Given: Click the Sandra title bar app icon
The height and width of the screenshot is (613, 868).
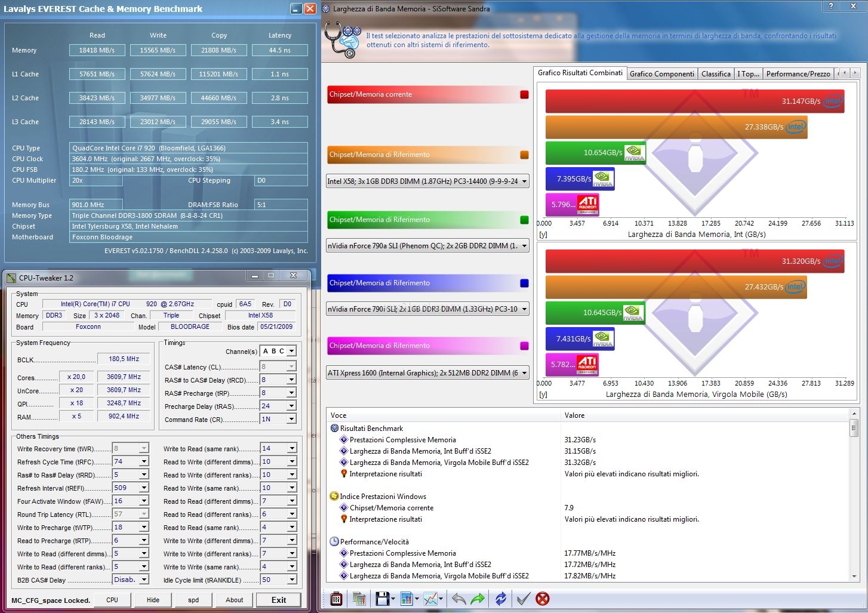Looking at the screenshot, I should point(326,8).
